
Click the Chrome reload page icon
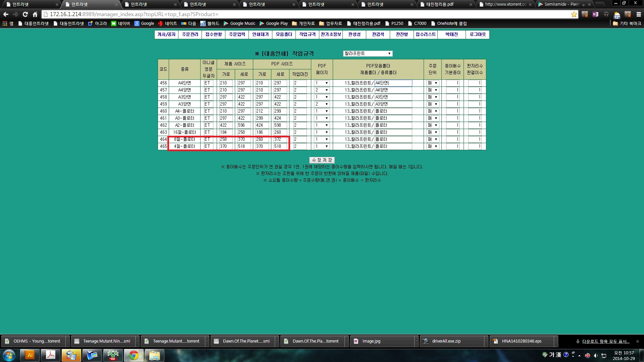click(x=25, y=14)
